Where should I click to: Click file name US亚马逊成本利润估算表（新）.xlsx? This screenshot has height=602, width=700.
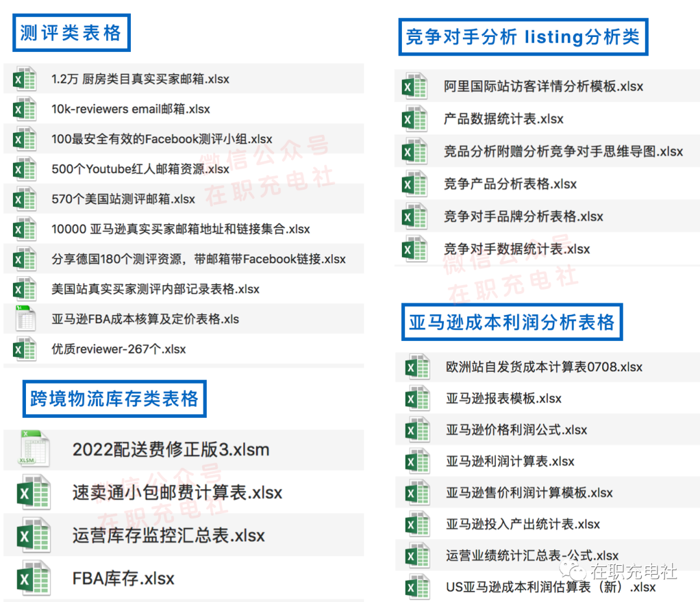pyautogui.click(x=551, y=587)
